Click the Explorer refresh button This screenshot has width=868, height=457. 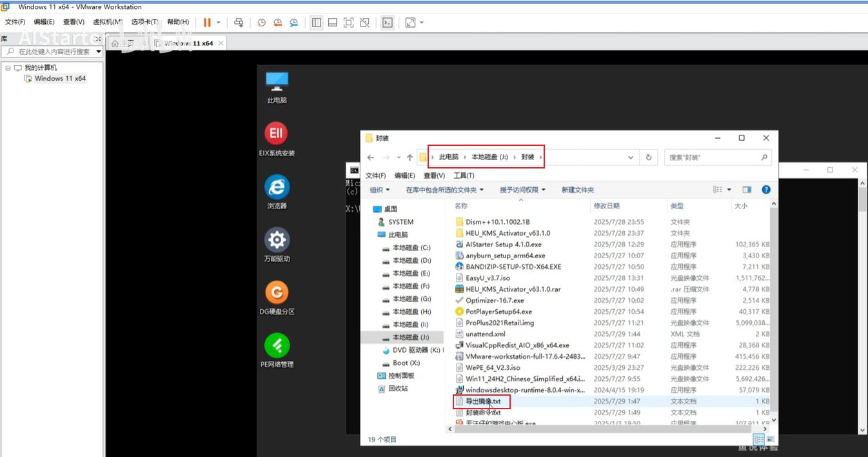coord(649,157)
